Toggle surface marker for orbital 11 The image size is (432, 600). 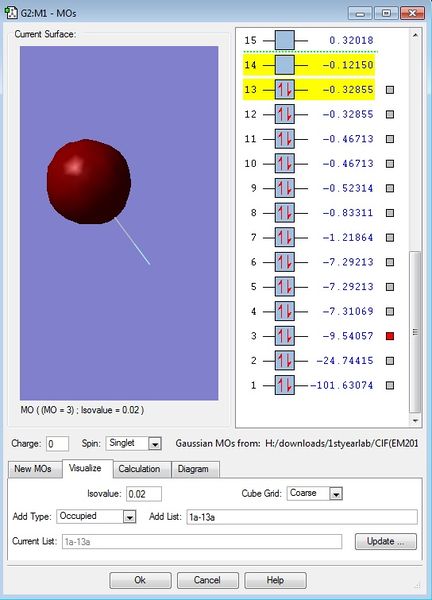pos(390,139)
